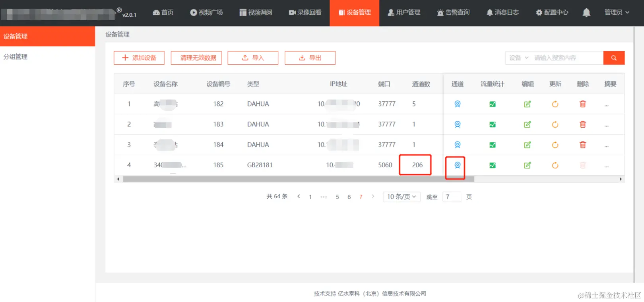The image size is (644, 302).
Task: View traffic statistics for device 183
Action: [493, 124]
